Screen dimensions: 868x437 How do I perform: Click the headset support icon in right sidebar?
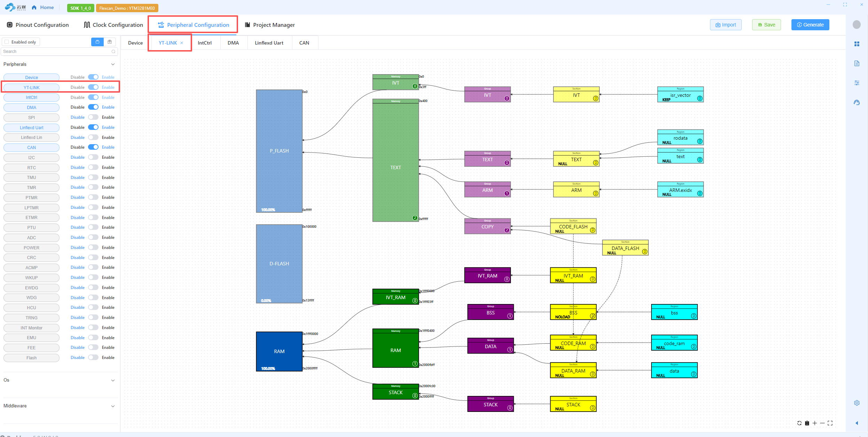(x=857, y=102)
